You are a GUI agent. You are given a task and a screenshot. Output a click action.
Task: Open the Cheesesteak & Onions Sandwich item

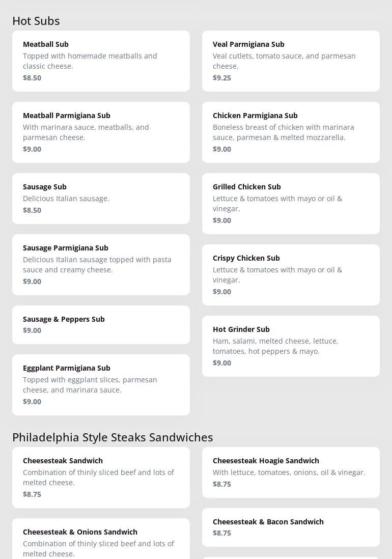[x=101, y=540]
